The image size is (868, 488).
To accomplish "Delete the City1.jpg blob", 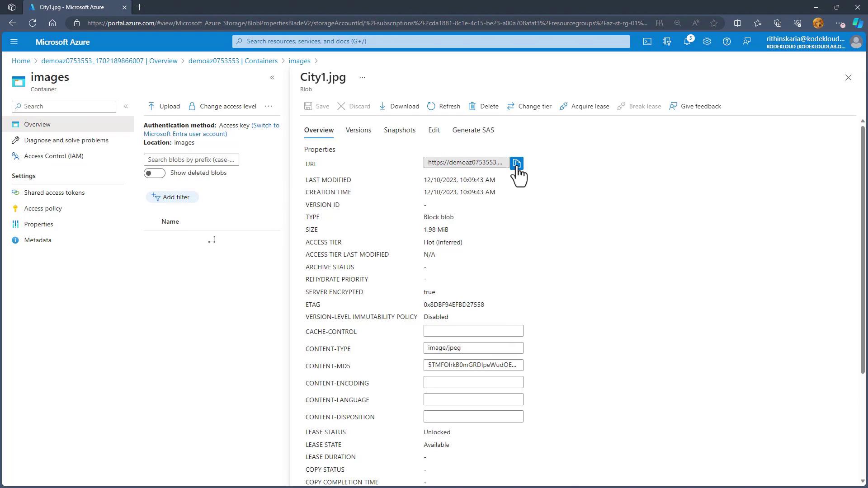I will (x=483, y=106).
